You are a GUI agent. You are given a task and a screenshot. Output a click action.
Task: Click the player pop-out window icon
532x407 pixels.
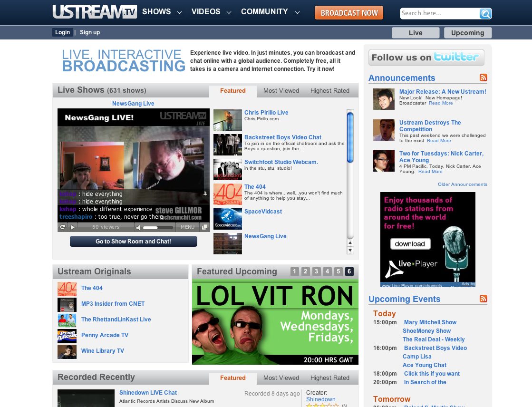pos(204,227)
